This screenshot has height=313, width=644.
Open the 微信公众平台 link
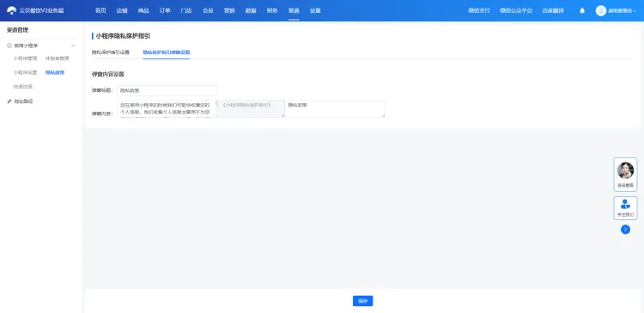click(x=516, y=10)
